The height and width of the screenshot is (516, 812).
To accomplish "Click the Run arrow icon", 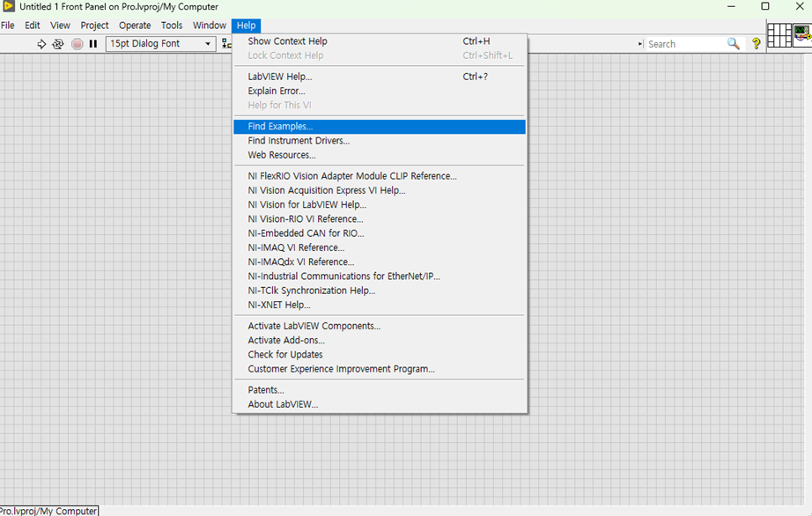I will point(41,44).
